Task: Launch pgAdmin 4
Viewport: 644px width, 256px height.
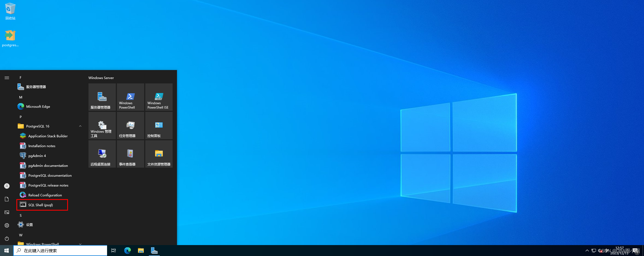Action: (49, 156)
